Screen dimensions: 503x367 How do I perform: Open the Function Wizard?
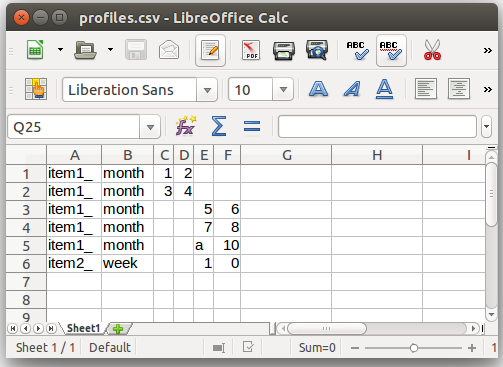click(186, 126)
